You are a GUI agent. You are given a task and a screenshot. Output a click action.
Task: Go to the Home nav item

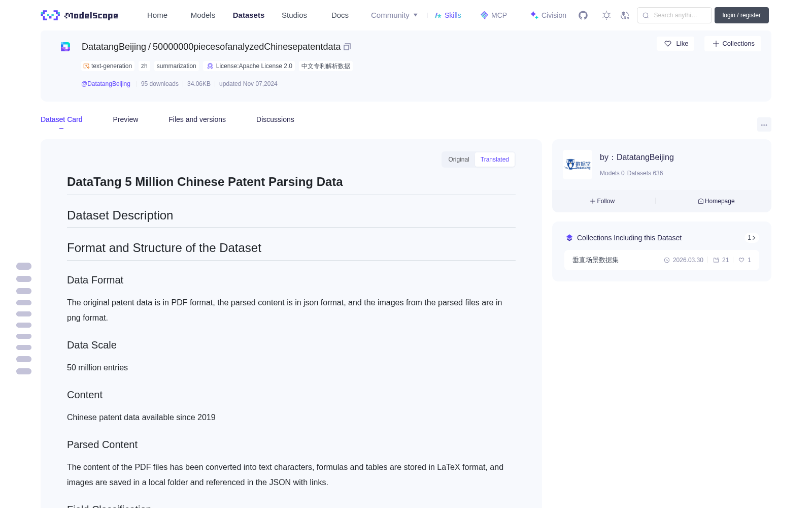157,15
